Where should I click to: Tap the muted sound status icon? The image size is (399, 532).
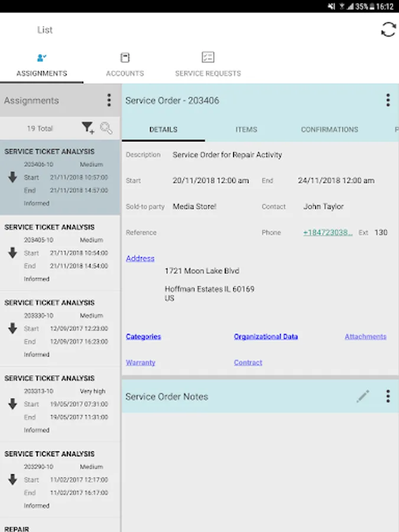332,7
